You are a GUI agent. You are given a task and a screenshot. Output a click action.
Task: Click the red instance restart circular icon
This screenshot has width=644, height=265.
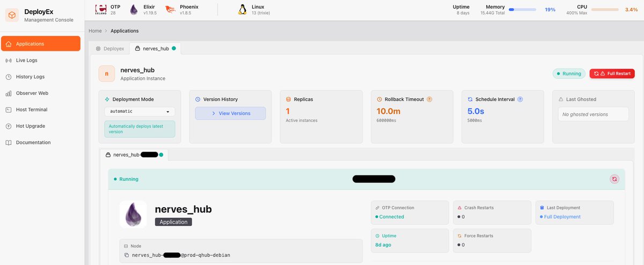[x=614, y=179]
